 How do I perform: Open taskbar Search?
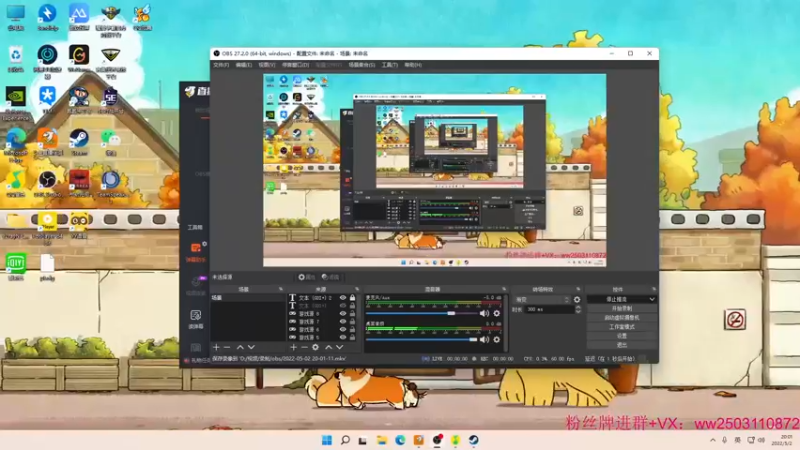pos(345,440)
